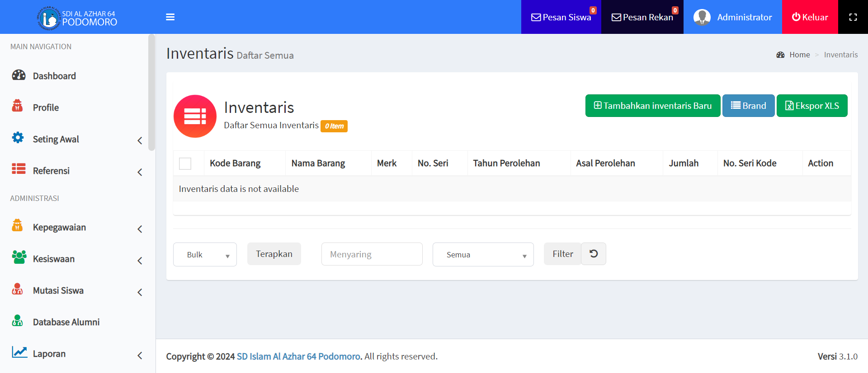Click the hamburger sidebar toggle icon
The width and height of the screenshot is (868, 373).
tap(170, 17)
